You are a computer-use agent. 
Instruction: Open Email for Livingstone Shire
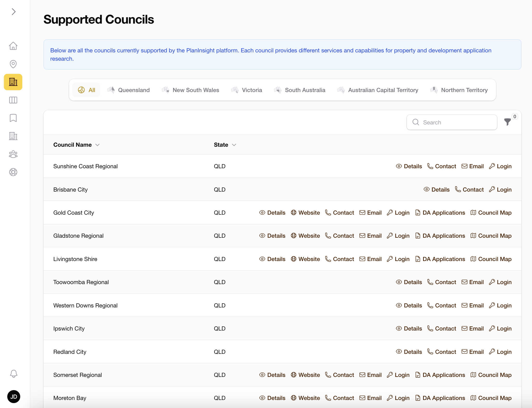(370, 259)
